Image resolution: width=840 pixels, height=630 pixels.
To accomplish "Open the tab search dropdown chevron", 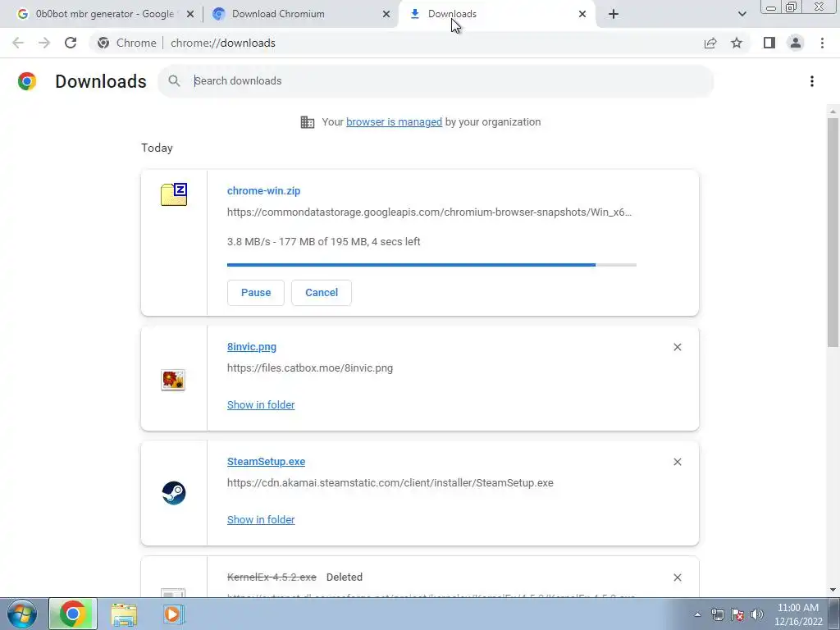I will [742, 14].
